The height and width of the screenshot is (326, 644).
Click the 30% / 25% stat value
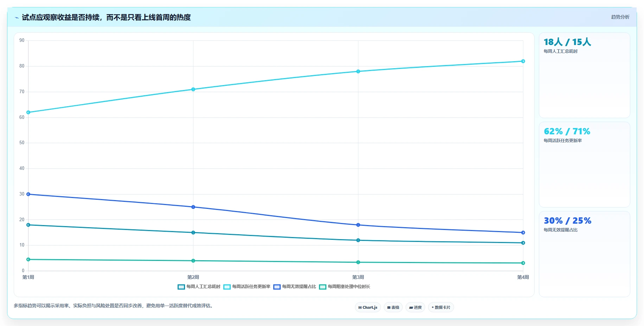click(567, 221)
